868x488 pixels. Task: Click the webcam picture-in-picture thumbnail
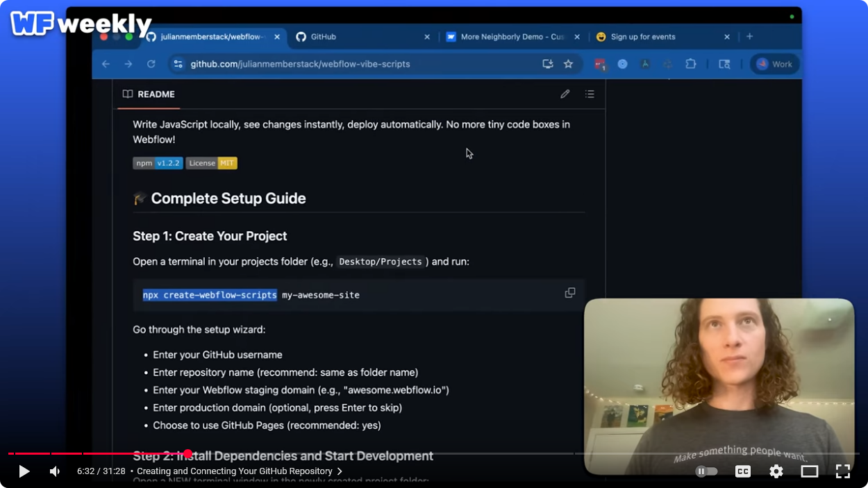[719, 387]
